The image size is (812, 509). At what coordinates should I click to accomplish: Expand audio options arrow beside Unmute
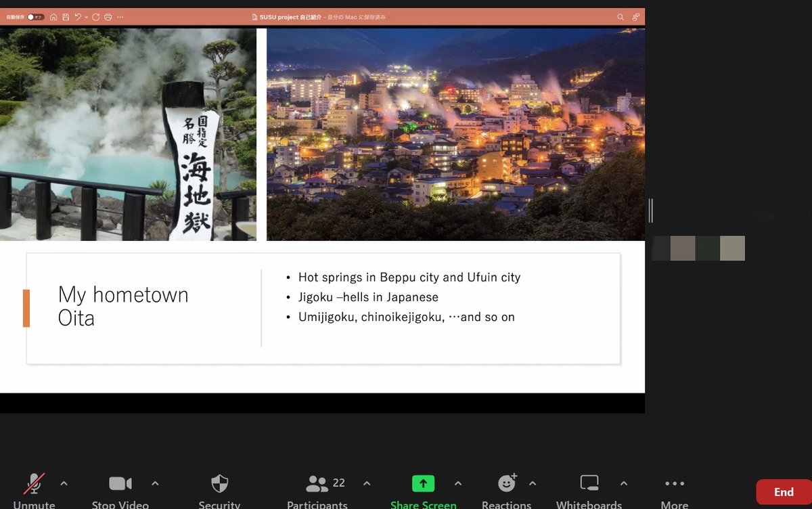(x=64, y=483)
